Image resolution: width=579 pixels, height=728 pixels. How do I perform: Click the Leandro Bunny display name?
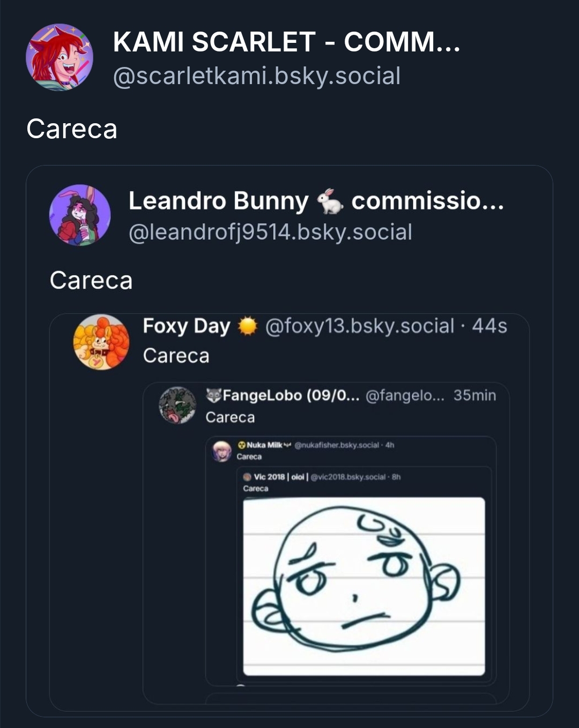point(219,201)
